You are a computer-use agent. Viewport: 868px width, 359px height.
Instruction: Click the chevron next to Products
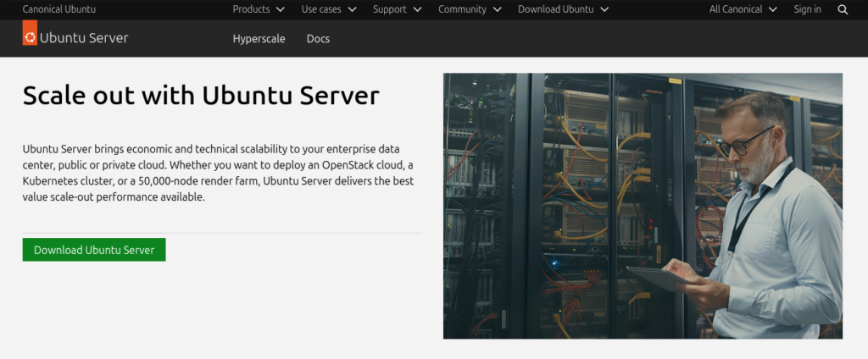[280, 9]
